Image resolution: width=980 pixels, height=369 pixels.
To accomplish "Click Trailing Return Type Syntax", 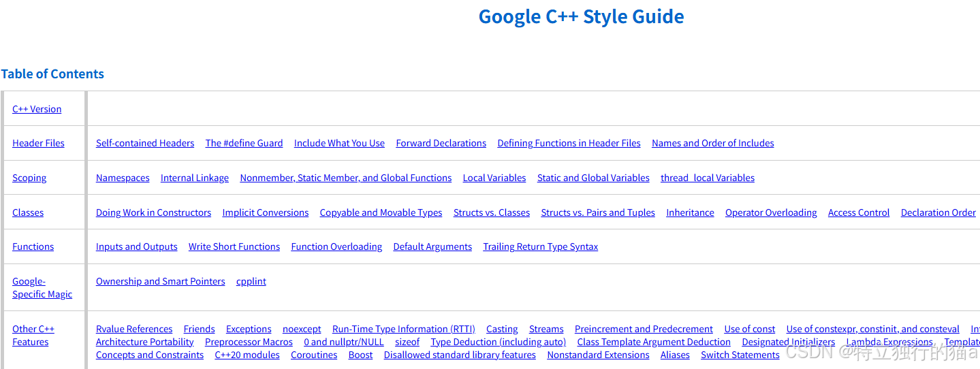I will 541,246.
